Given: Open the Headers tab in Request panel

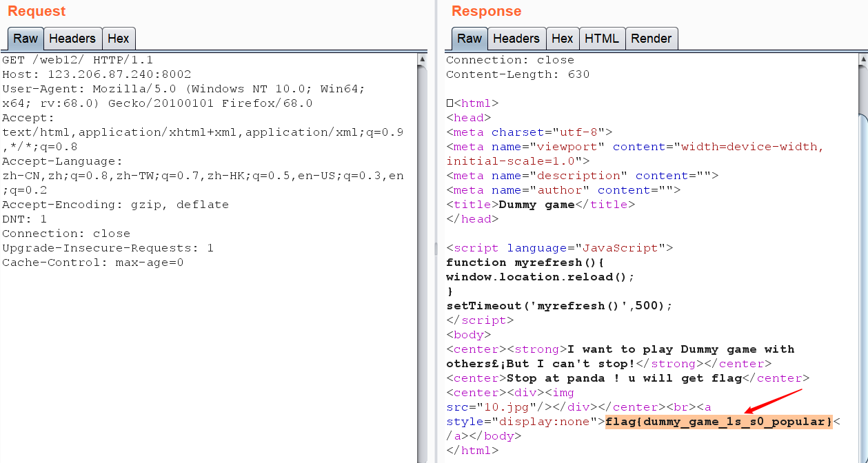Looking at the screenshot, I should coord(72,39).
